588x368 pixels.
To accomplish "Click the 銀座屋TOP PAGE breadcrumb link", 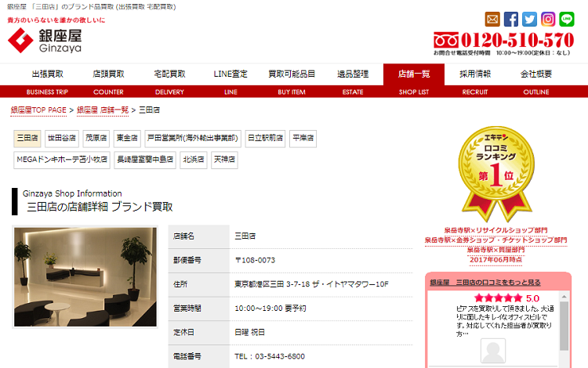I will tap(38, 110).
